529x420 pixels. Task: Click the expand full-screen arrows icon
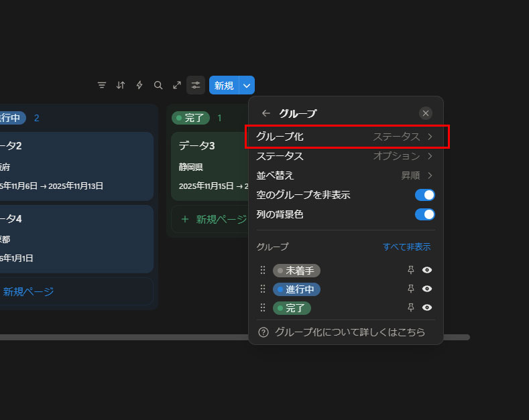tap(177, 85)
